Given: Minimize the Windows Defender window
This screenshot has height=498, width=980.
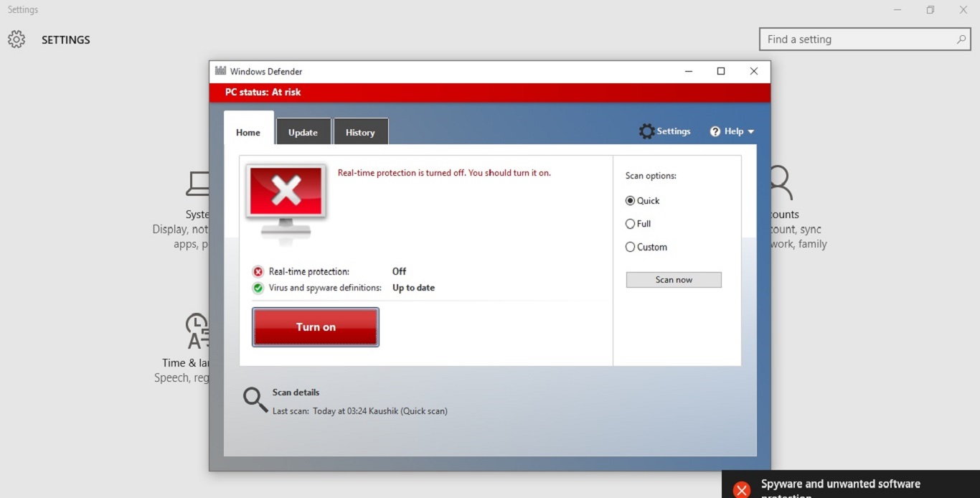Looking at the screenshot, I should pos(689,71).
